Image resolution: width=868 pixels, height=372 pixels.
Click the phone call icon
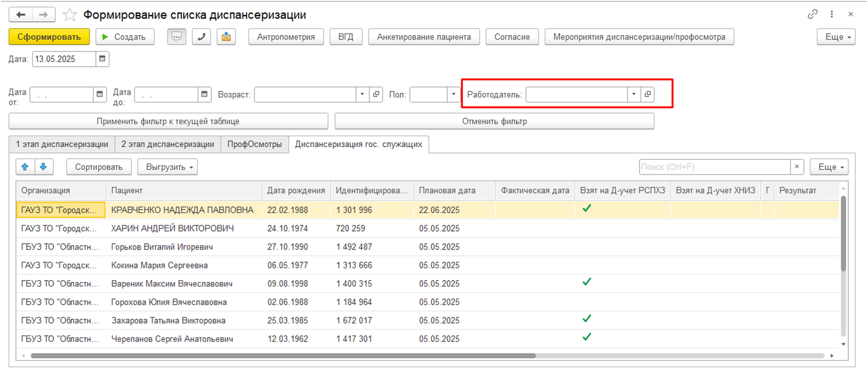(202, 37)
